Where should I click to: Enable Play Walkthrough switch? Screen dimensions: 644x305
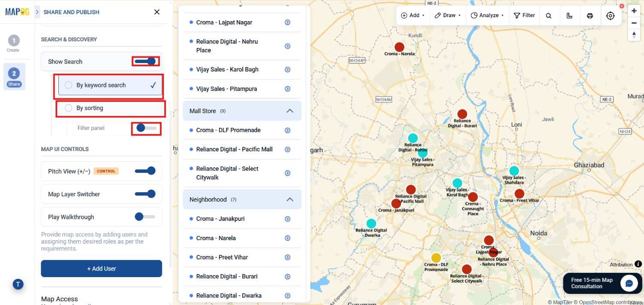coord(145,217)
